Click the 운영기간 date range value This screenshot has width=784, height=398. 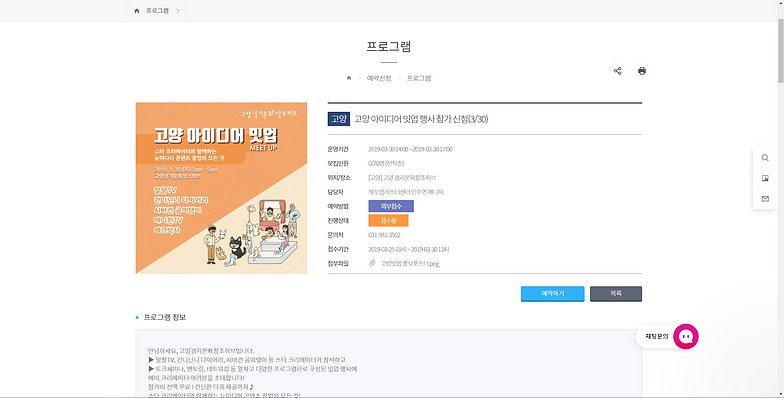(410, 150)
